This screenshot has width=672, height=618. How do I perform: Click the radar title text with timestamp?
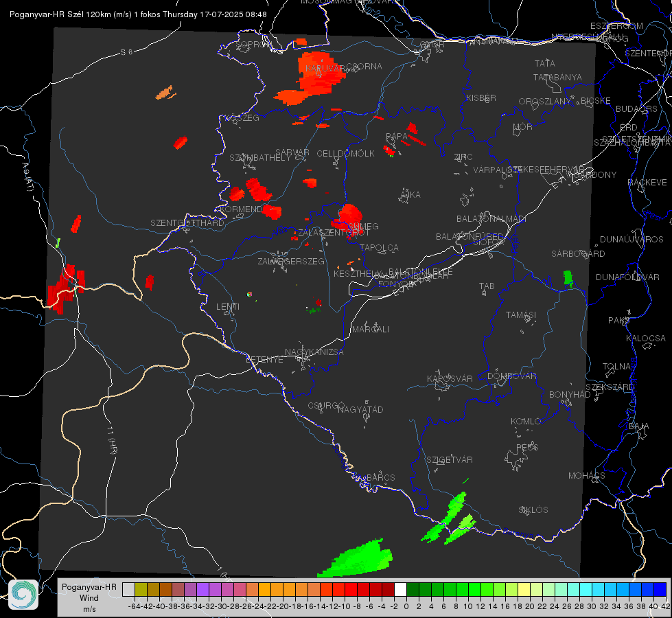click(138, 14)
